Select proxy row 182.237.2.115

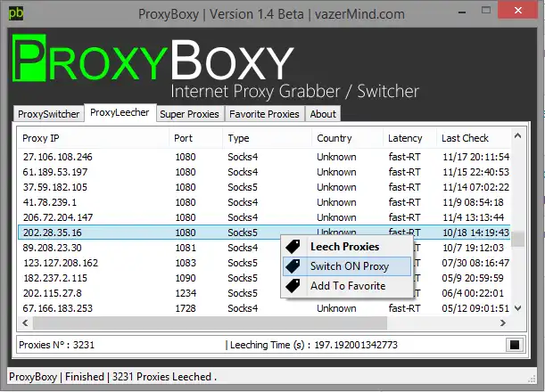tap(264, 278)
